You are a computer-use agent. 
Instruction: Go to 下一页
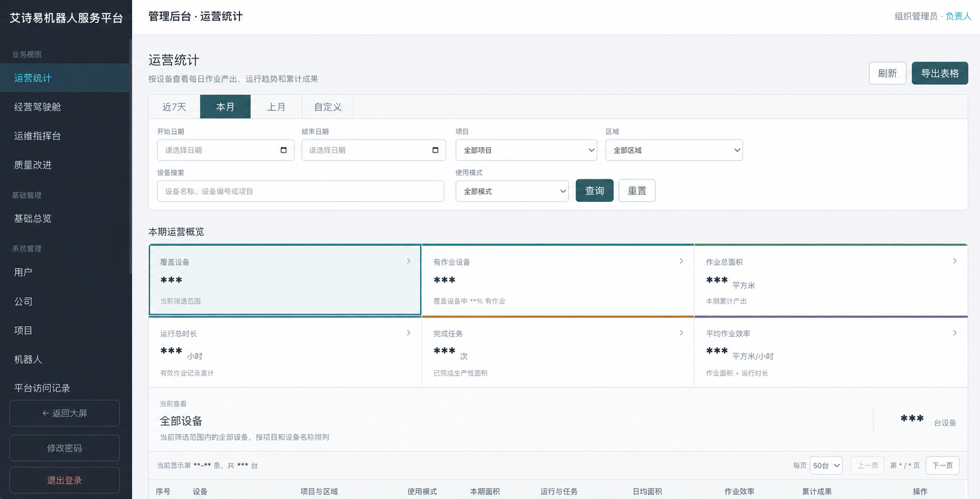click(943, 466)
